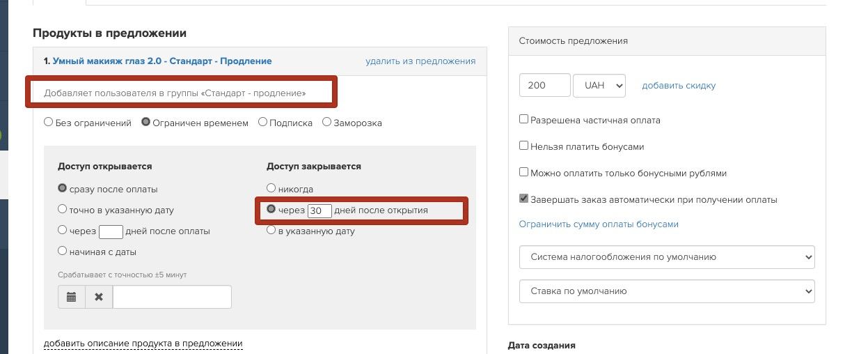Click the "Дата создания" label
This screenshot has height=354, width=868.
tap(542, 346)
